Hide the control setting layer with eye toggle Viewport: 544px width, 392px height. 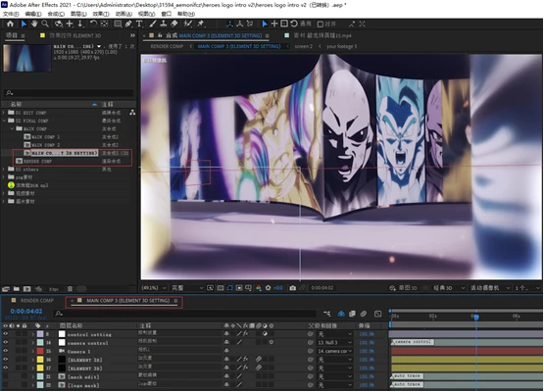pyautogui.click(x=5, y=334)
